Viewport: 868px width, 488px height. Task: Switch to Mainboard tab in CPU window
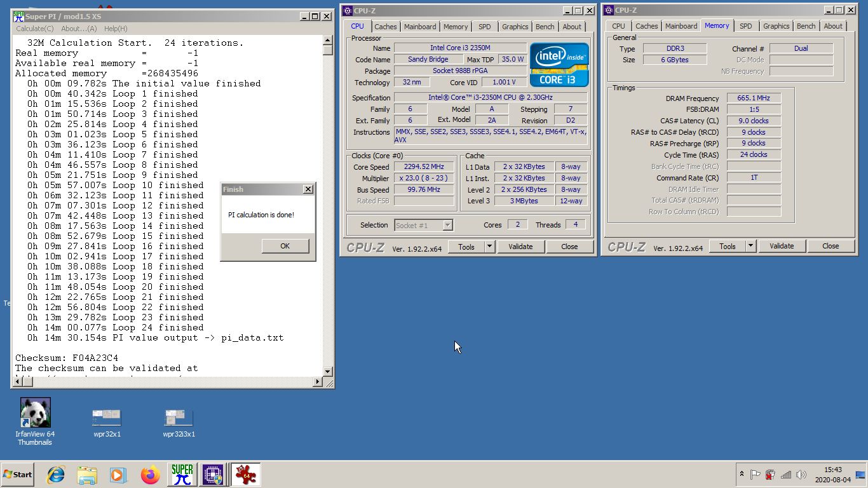[420, 27]
